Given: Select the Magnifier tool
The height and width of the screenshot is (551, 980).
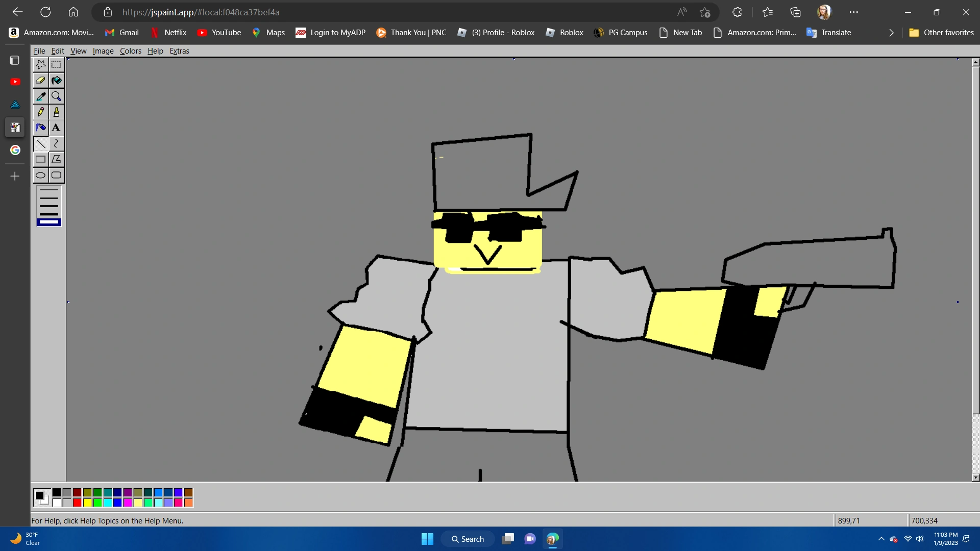Looking at the screenshot, I should [56, 96].
